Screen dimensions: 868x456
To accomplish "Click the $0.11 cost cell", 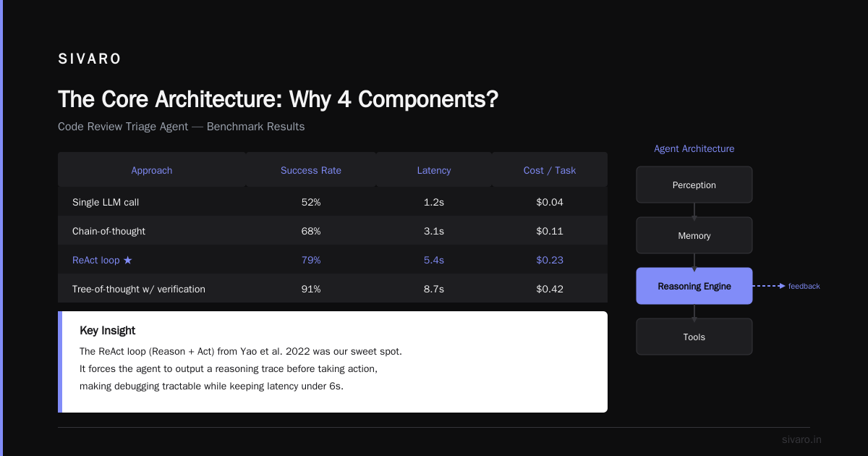I will (x=550, y=231).
